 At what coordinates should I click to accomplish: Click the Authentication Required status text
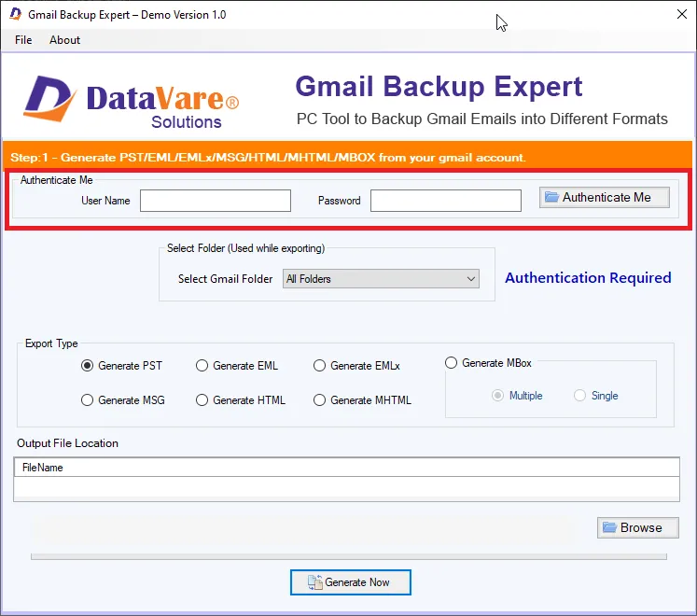pyautogui.click(x=588, y=278)
